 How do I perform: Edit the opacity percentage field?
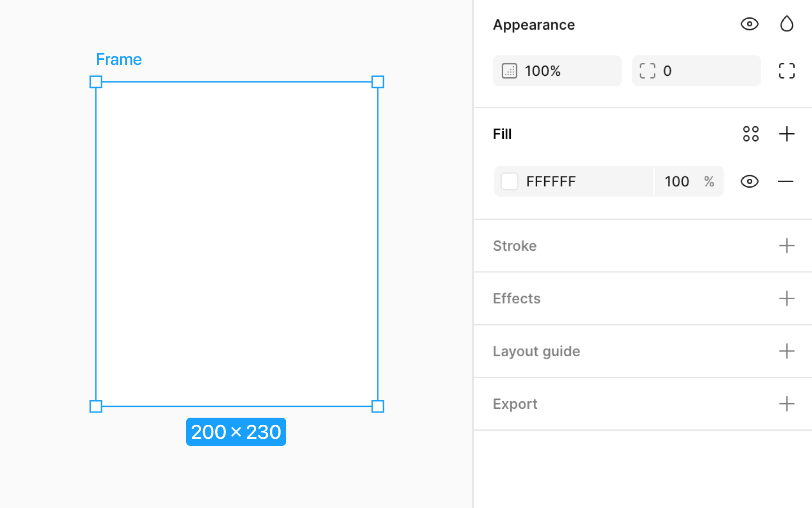pos(677,182)
